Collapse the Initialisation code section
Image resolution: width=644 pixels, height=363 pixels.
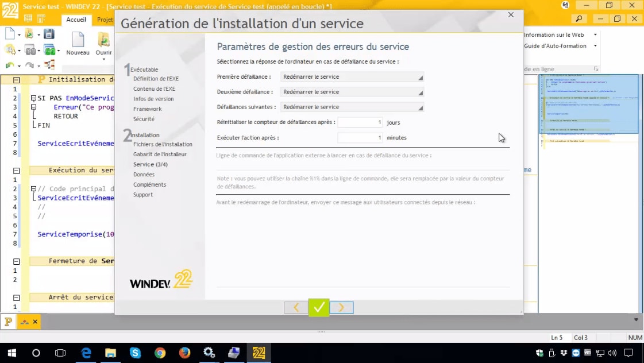coord(17,80)
